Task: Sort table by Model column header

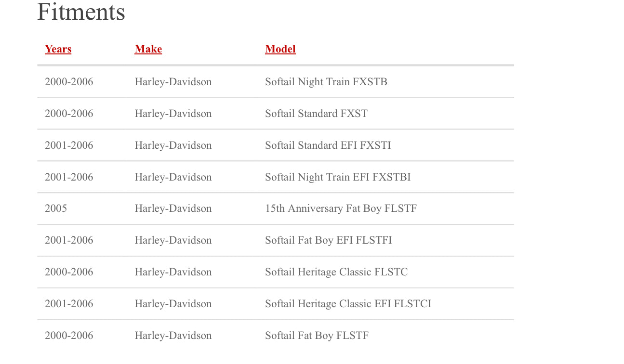Action: pos(280,49)
